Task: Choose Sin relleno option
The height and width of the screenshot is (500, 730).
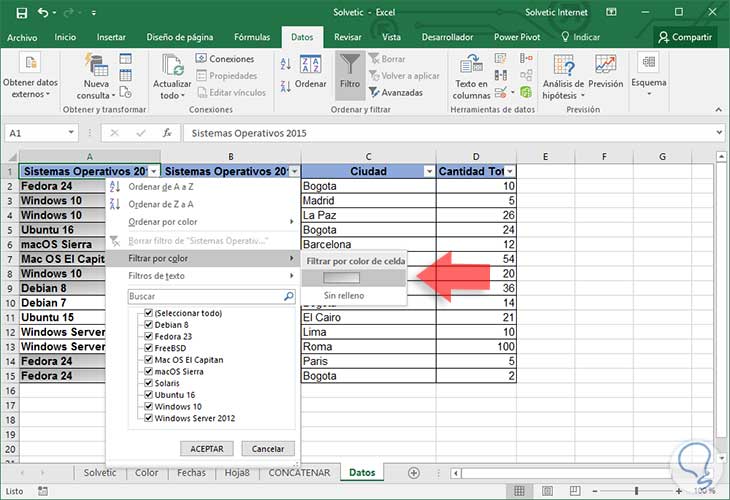Action: [344, 295]
